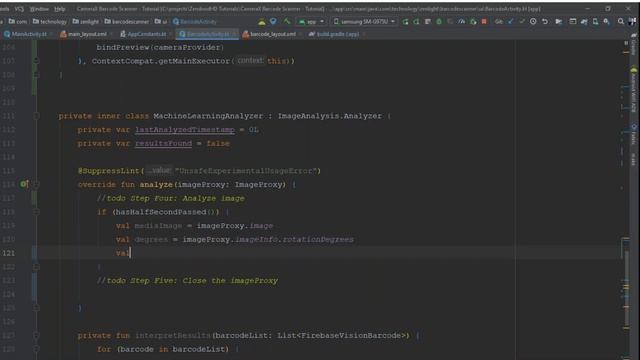The image size is (640, 360).
Task: Click the Apply Code Changes icon
Action: click(428, 21)
